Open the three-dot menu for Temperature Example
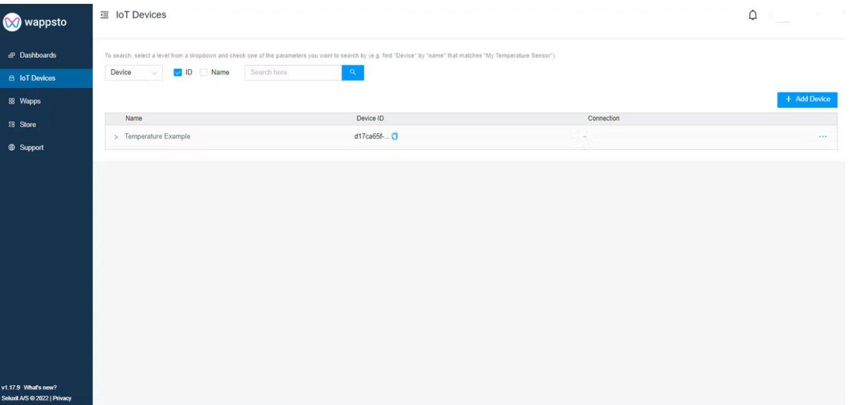 pyautogui.click(x=823, y=137)
